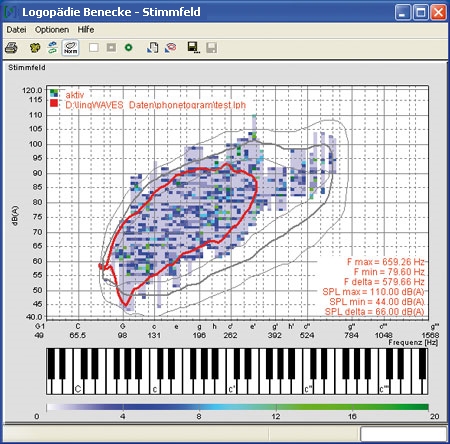Close the Logopädie Benecke window
Screen dimensions: 450x444
[x=438, y=13]
